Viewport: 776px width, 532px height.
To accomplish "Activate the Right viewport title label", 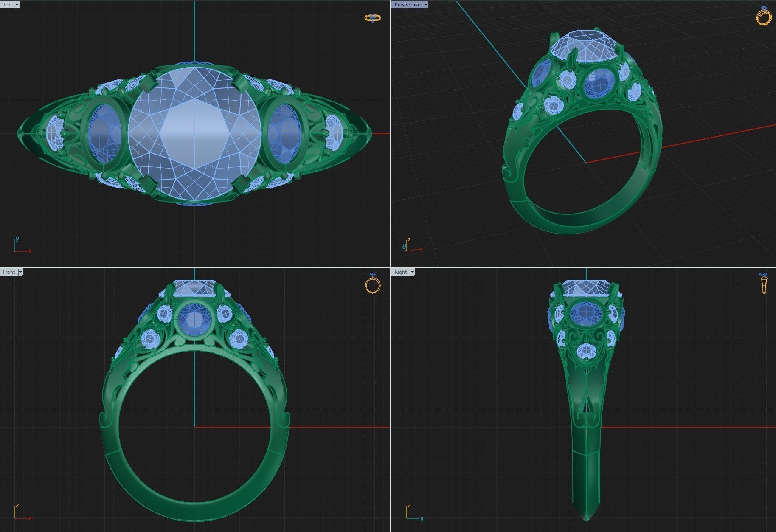I will point(400,272).
